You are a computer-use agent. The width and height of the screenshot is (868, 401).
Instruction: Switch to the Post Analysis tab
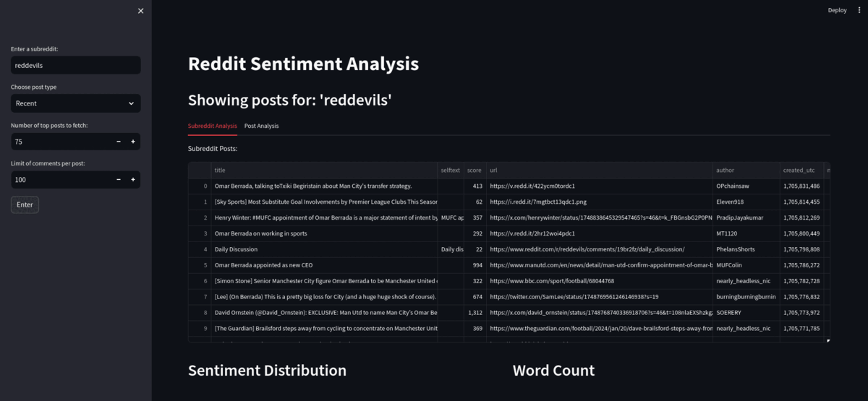(x=261, y=126)
